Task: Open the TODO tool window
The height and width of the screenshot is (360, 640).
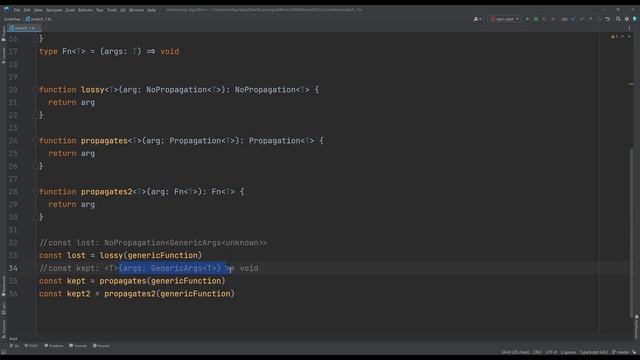Action: [31, 346]
